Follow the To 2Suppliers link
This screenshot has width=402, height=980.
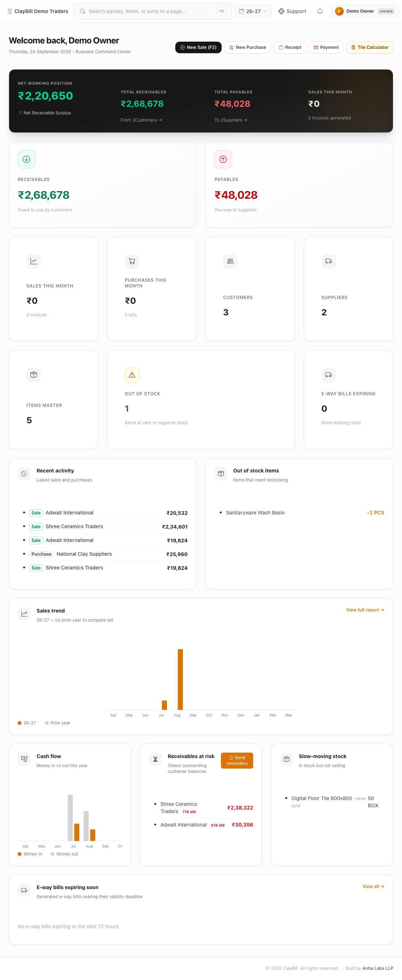click(231, 120)
